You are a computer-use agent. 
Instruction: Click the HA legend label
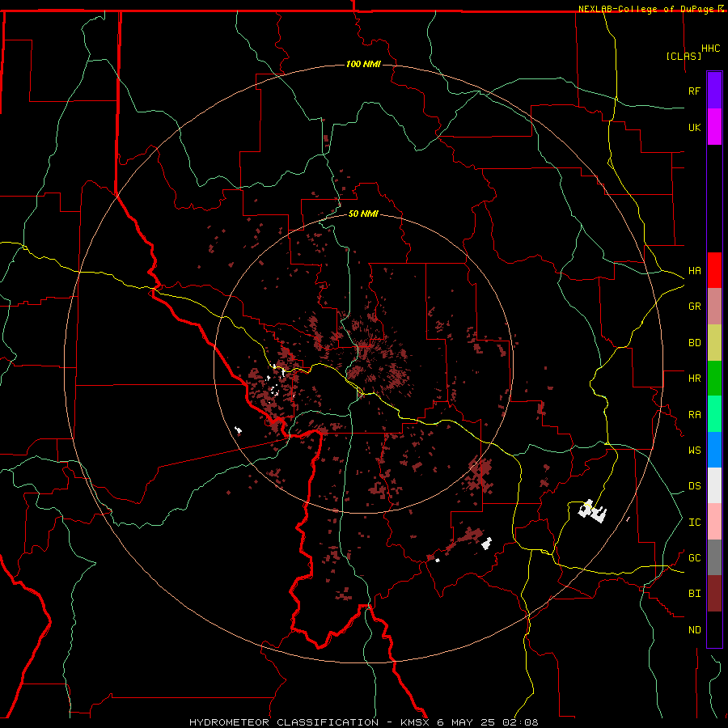click(x=694, y=271)
